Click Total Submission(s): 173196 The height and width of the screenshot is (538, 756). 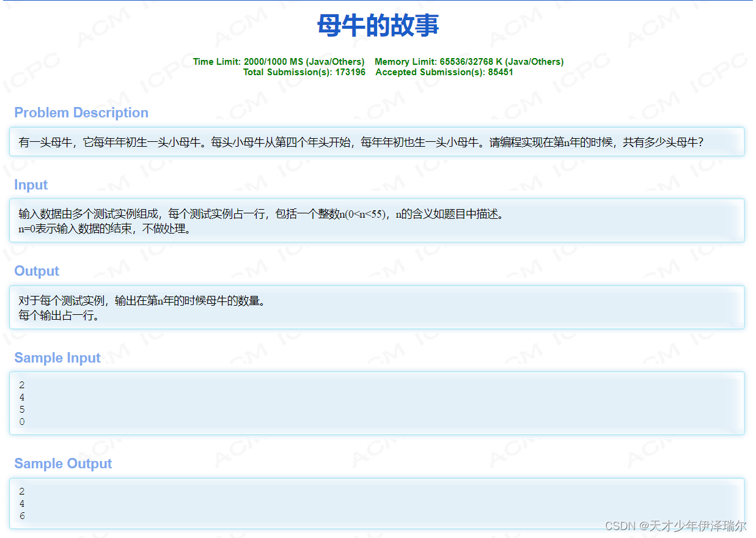click(x=304, y=72)
